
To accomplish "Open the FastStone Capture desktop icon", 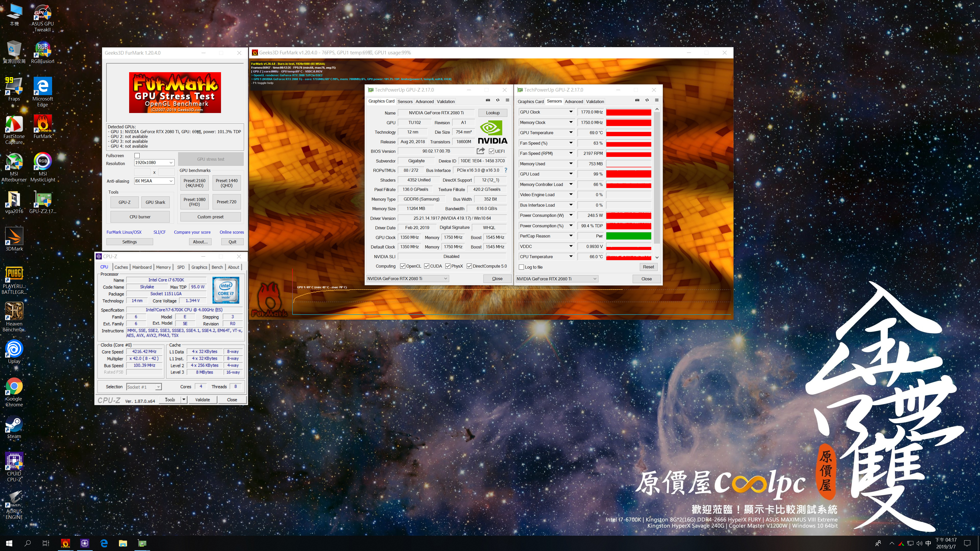I will [14, 130].
